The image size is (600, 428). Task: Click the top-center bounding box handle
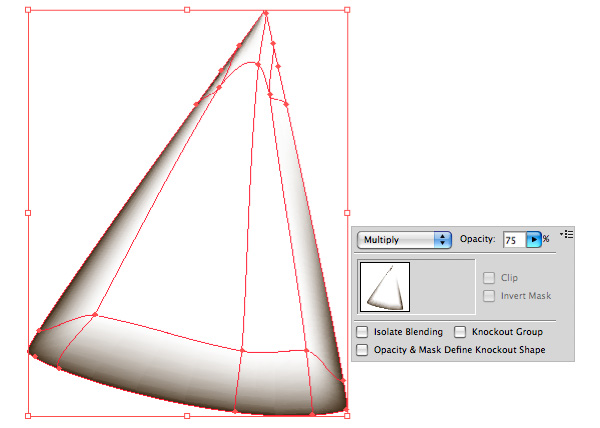point(187,10)
